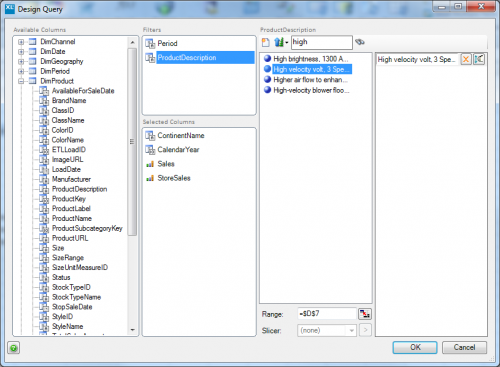Select Sales in Selected Columns
This screenshot has height=367, width=500.
tap(166, 164)
